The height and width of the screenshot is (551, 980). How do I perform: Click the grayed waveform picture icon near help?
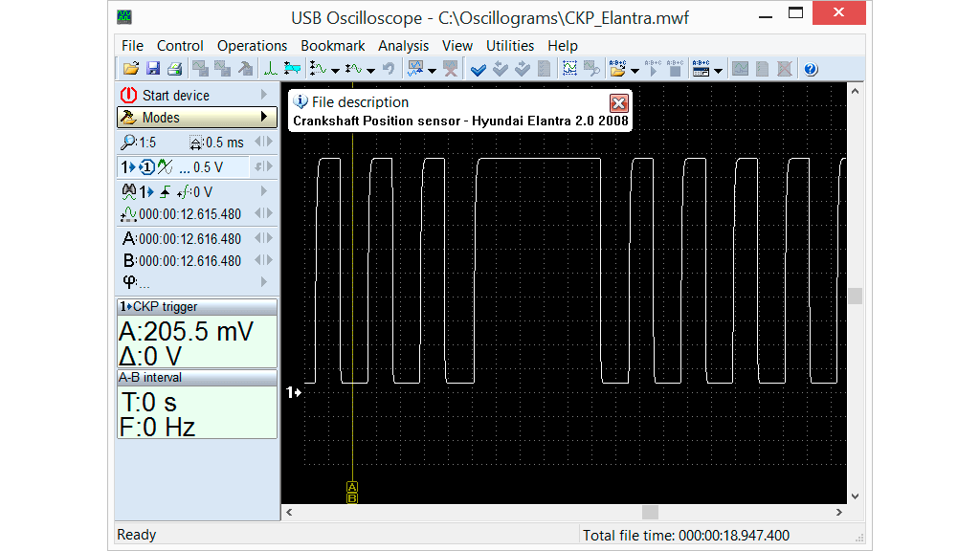(x=740, y=69)
